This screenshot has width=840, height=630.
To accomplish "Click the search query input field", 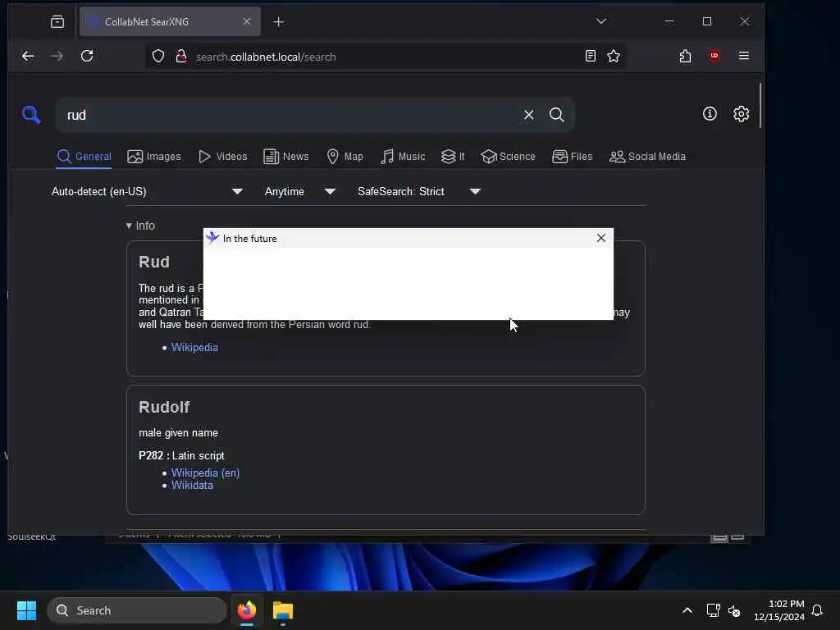I will (x=290, y=115).
